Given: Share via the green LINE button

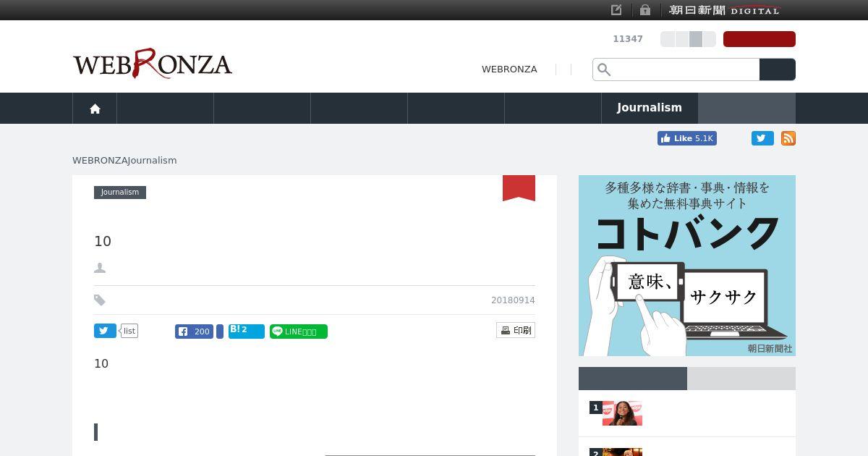Looking at the screenshot, I should pos(299,332).
